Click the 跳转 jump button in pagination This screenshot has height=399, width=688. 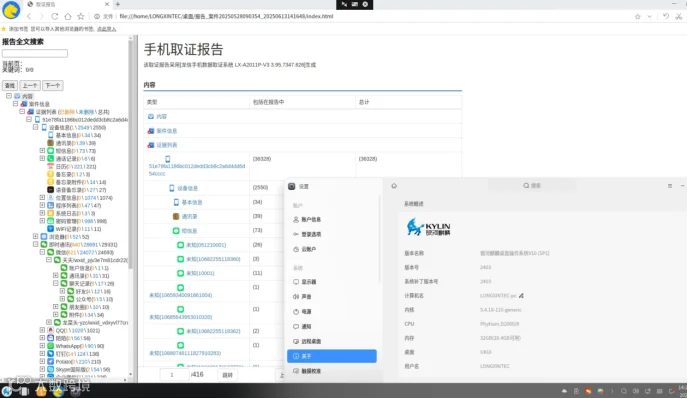pos(228,375)
